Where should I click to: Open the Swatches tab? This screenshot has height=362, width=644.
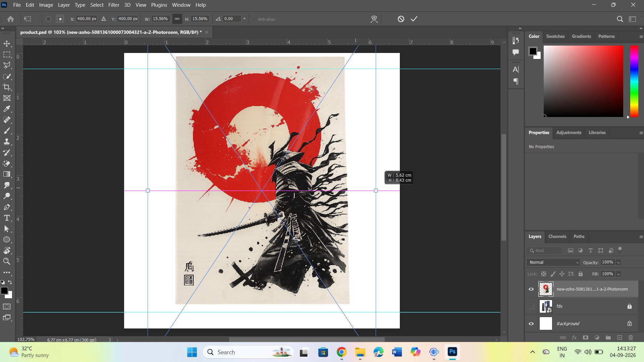click(x=555, y=37)
